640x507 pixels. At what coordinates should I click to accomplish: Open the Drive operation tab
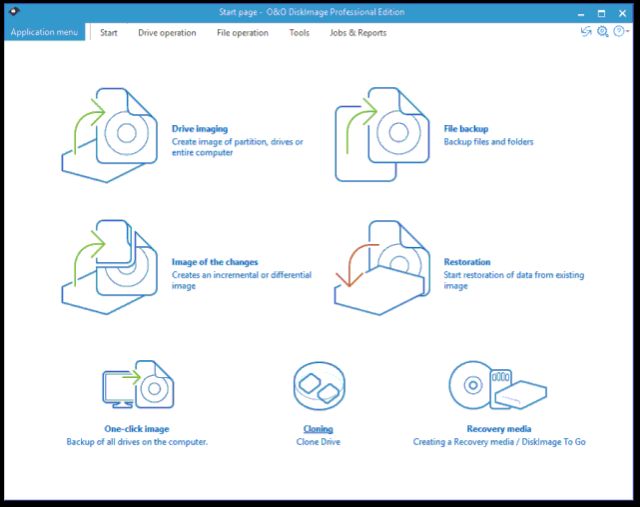(167, 33)
